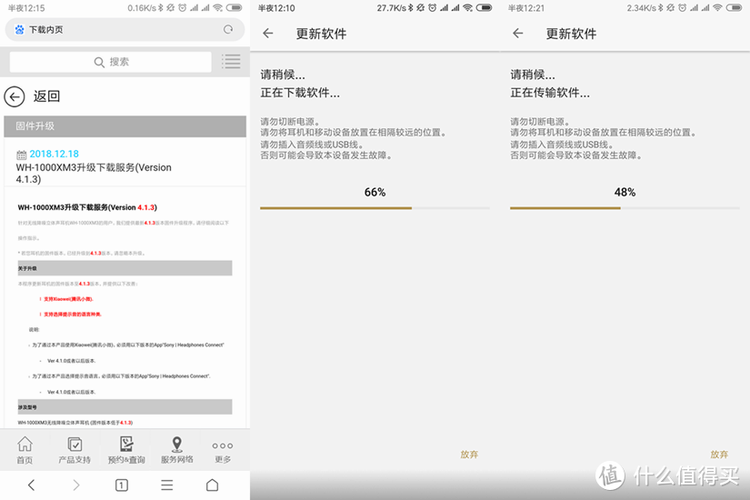Screen dimensions: 750x500
Task: Tap the alarm clock icon in the 12:21 status bar
Action: coord(682,8)
